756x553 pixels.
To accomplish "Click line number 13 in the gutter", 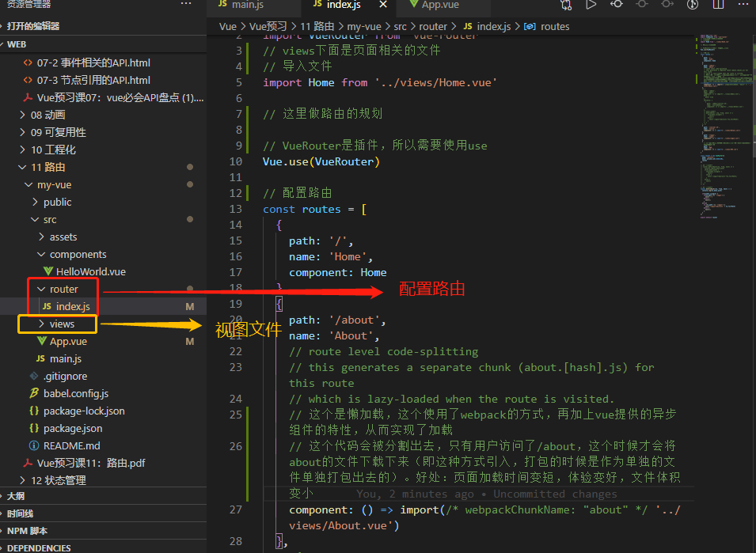I will tap(235, 209).
